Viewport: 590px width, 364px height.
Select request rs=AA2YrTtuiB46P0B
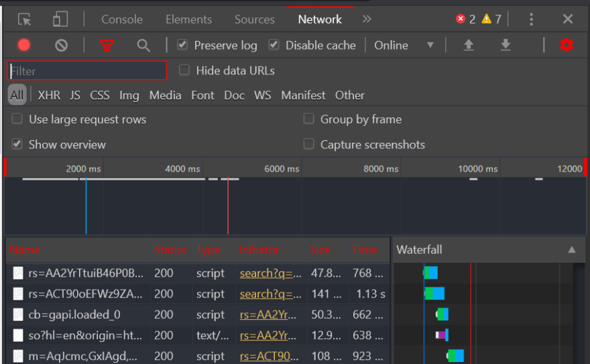(x=86, y=273)
